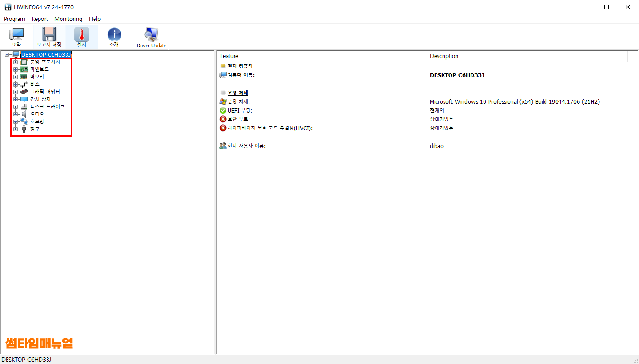Select the DESKTOP-C6HD33J label in tree
The width and height of the screenshot is (639, 364).
(x=46, y=54)
